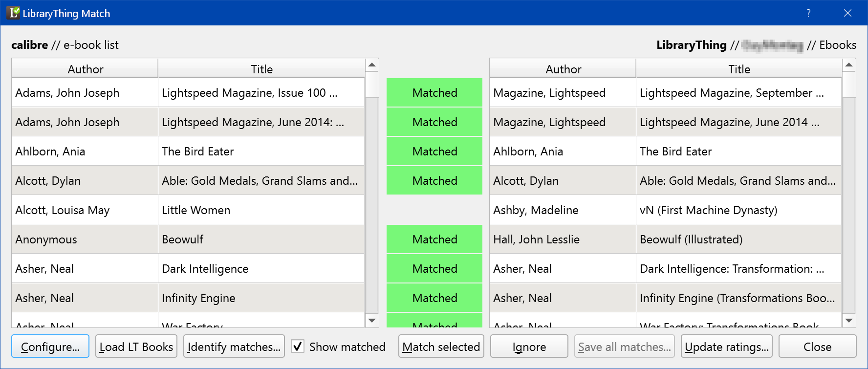This screenshot has width=868, height=369.
Task: Select Little Women row in calibre list
Action: (x=195, y=210)
